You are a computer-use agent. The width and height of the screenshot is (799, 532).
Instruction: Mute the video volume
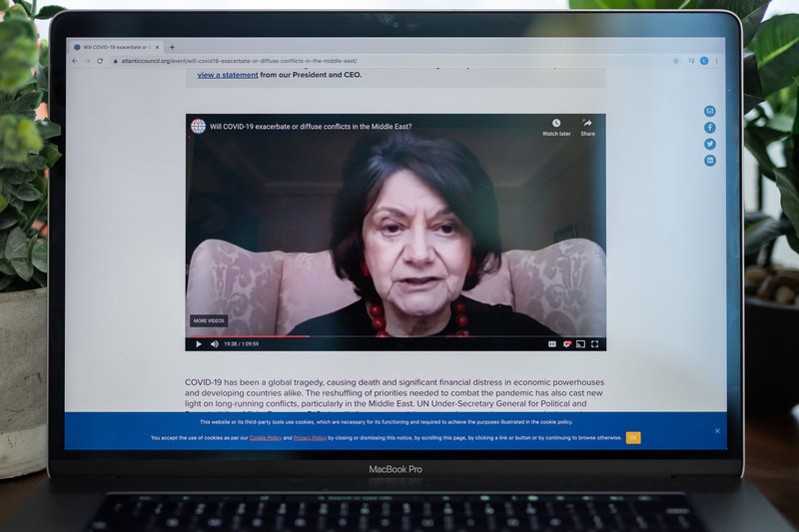coord(215,344)
